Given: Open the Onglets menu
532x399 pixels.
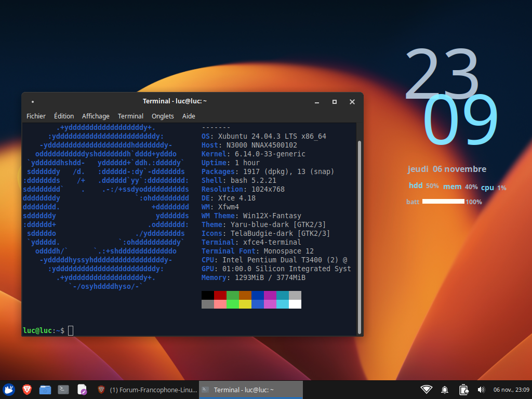Looking at the screenshot, I should point(163,116).
